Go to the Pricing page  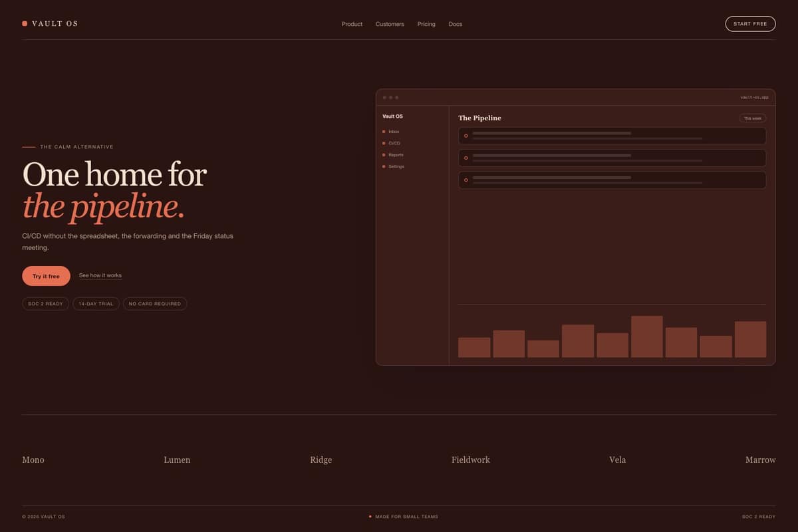[426, 24]
